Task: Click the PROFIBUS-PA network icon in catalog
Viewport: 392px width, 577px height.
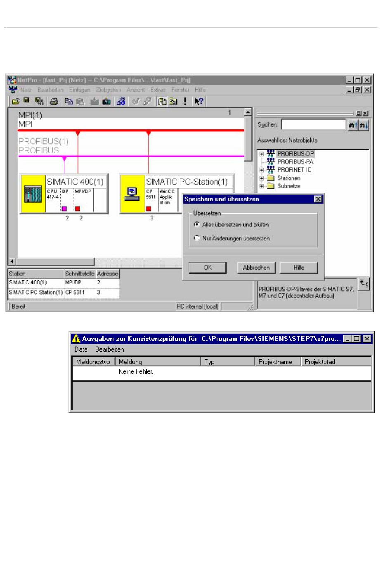Action: [x=271, y=161]
